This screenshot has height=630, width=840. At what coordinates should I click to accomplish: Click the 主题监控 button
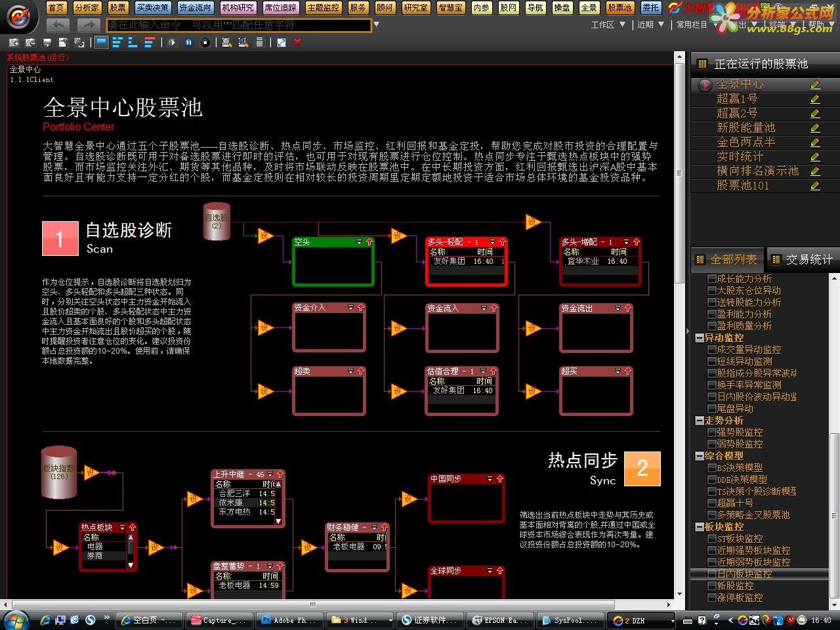pyautogui.click(x=323, y=8)
